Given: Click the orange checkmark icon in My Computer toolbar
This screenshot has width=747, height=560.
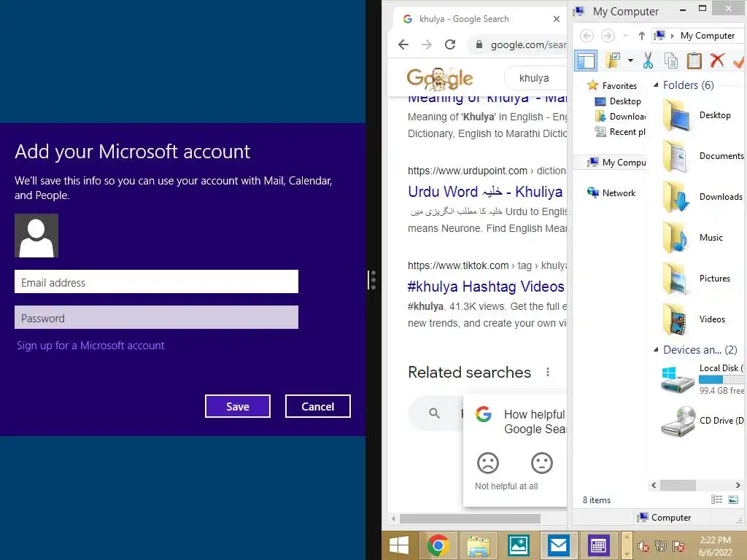Looking at the screenshot, I should [x=739, y=61].
